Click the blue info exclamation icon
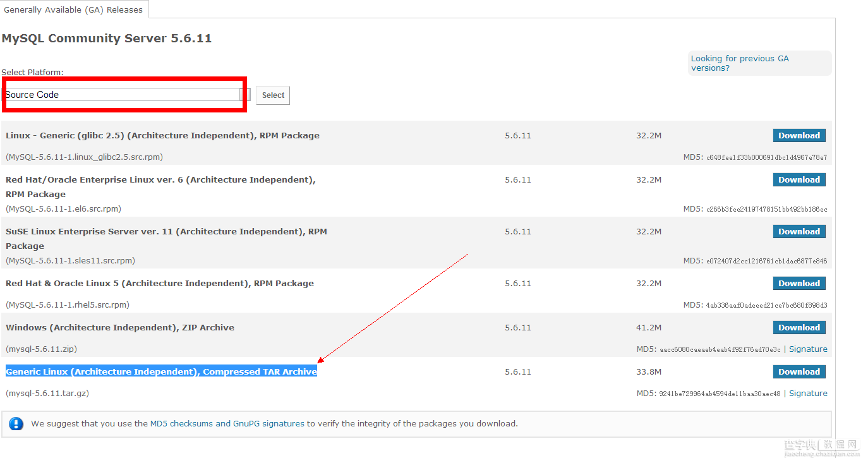 pos(16,424)
